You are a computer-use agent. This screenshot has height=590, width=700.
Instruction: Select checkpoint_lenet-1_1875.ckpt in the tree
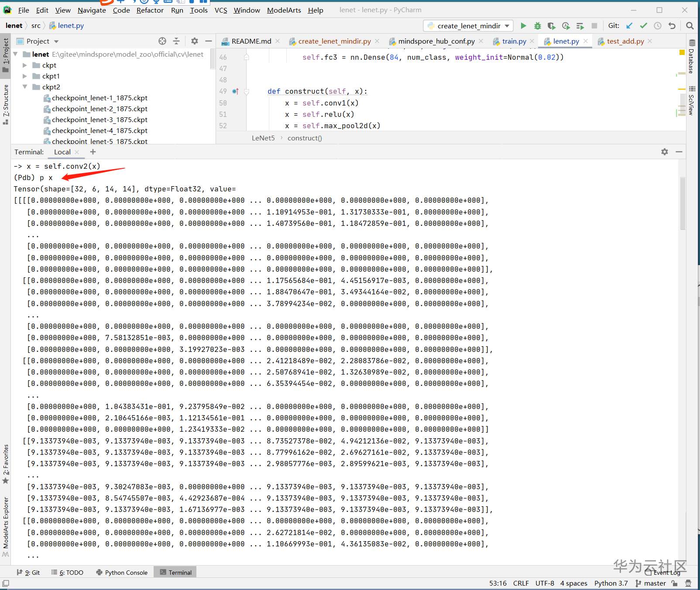pyautogui.click(x=100, y=98)
